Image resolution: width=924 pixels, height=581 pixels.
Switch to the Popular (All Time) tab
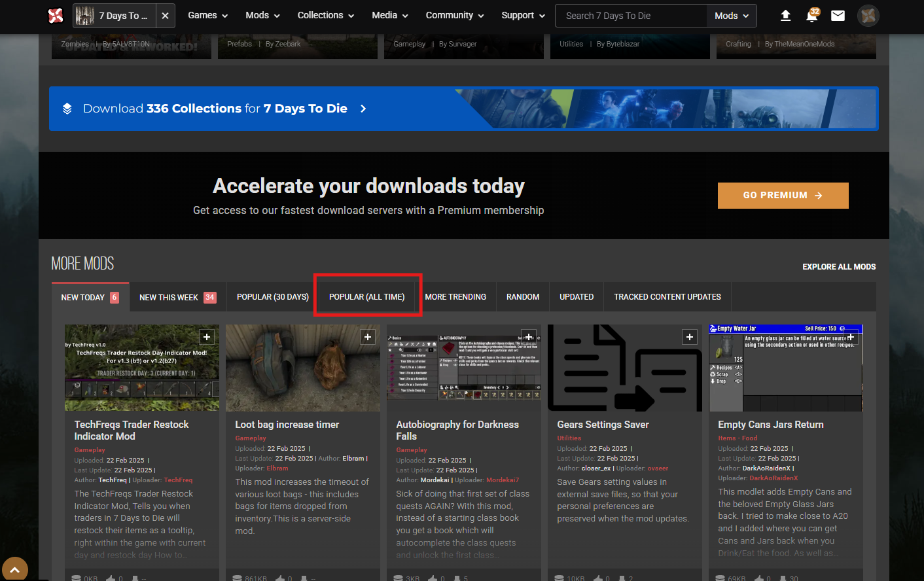[367, 297]
